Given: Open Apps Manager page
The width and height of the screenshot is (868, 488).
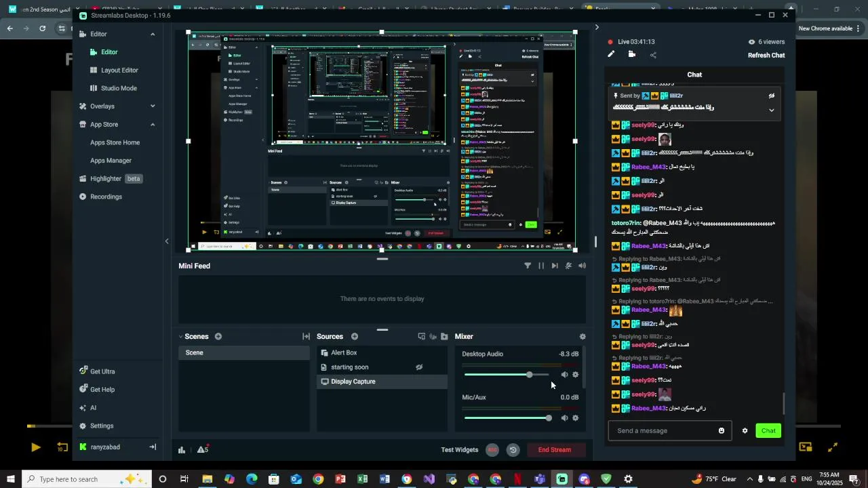Looking at the screenshot, I should coord(111,161).
